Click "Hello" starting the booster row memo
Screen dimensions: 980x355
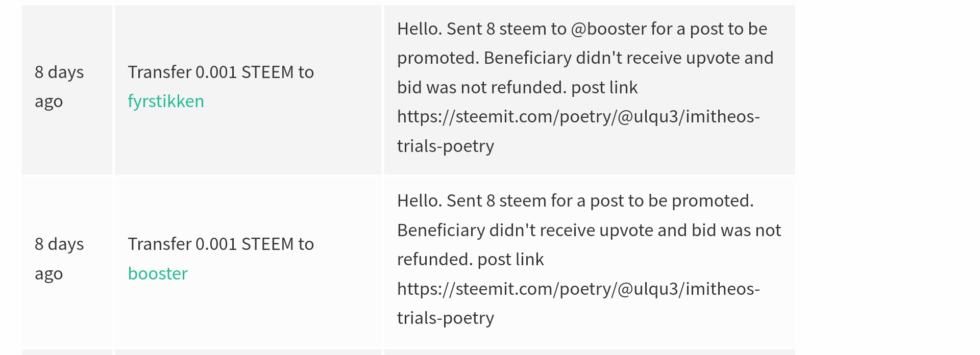pos(418,201)
